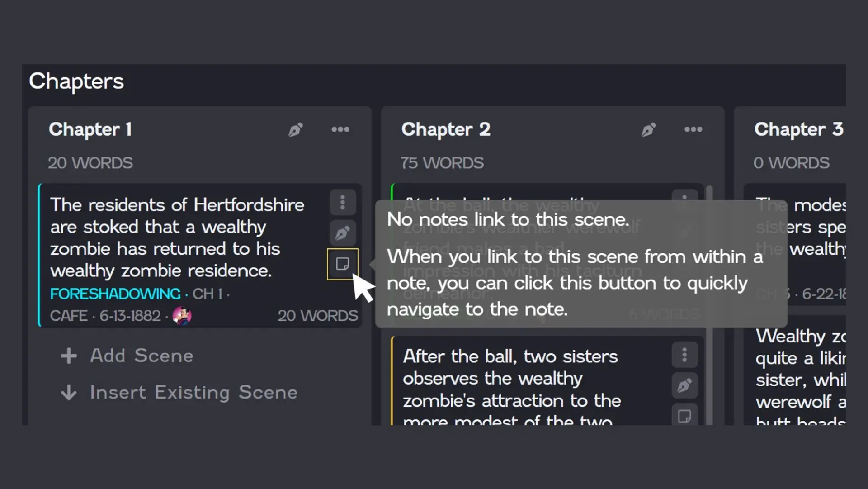Click the down arrow icon beside Insert Existing Scene
The height and width of the screenshot is (489, 868).
(x=69, y=393)
